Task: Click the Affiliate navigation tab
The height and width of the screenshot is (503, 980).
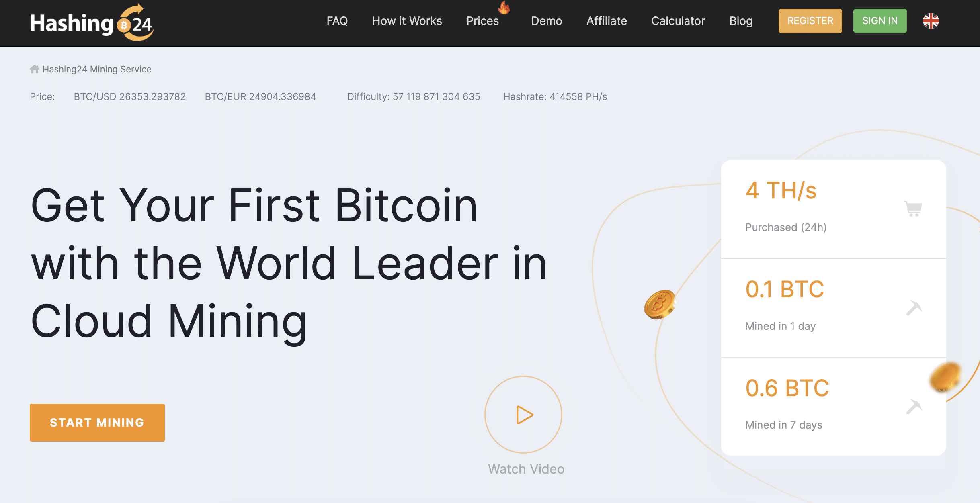Action: pyautogui.click(x=607, y=20)
